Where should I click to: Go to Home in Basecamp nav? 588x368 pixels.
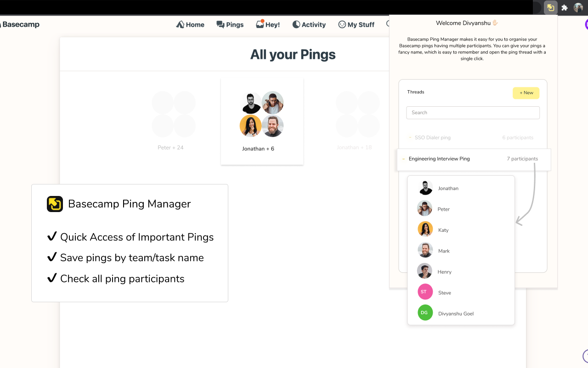click(190, 24)
